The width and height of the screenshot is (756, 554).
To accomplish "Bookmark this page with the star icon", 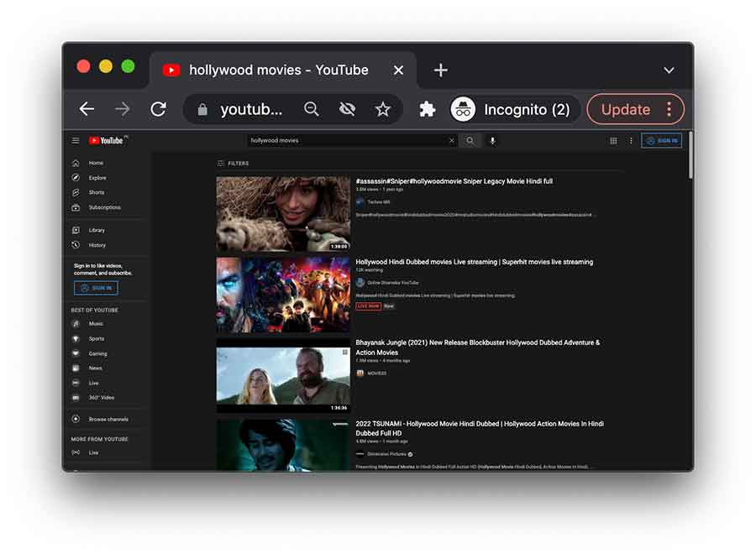I will tap(383, 109).
